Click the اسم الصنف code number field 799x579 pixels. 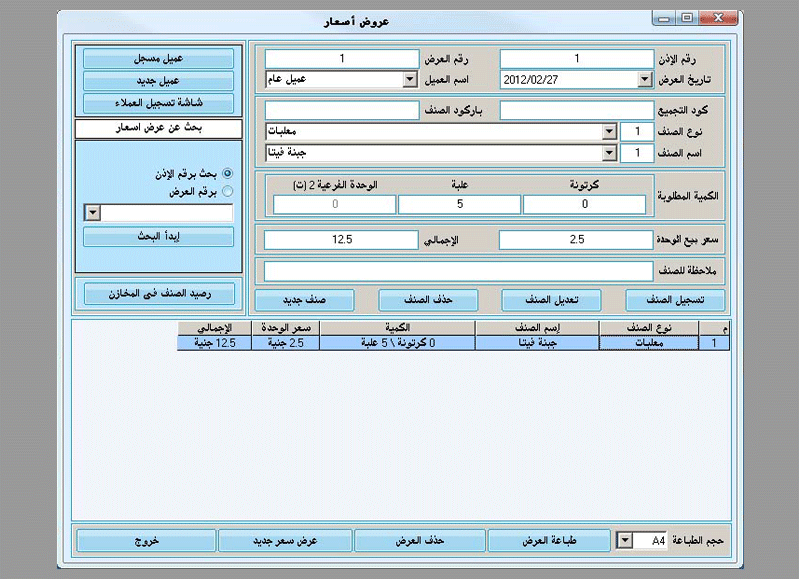click(637, 153)
